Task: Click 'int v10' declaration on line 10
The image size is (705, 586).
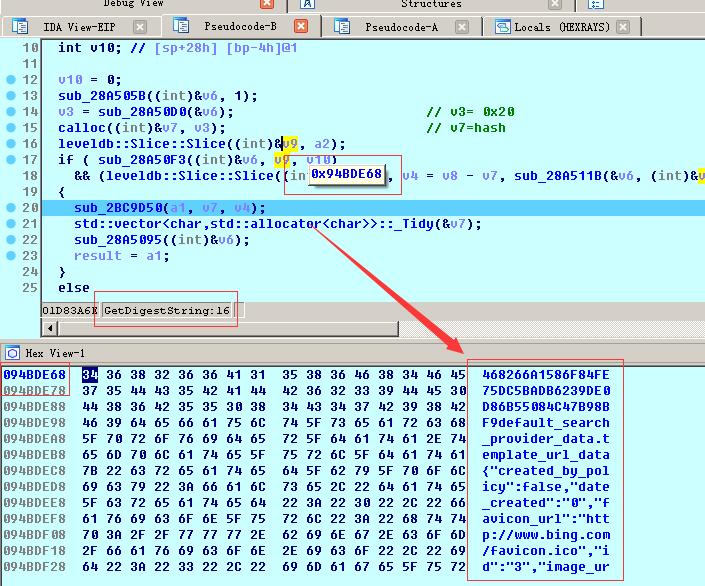Action: click(89, 48)
